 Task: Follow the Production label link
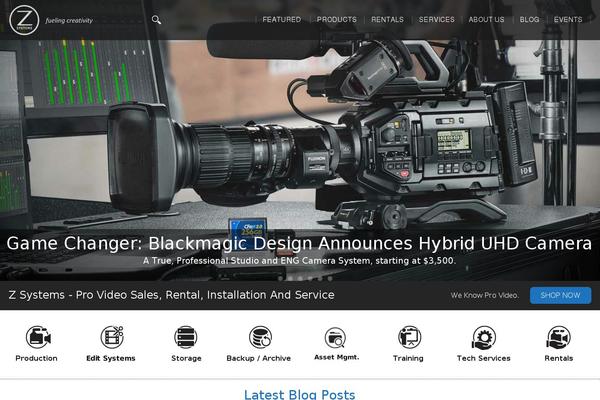coord(36,358)
